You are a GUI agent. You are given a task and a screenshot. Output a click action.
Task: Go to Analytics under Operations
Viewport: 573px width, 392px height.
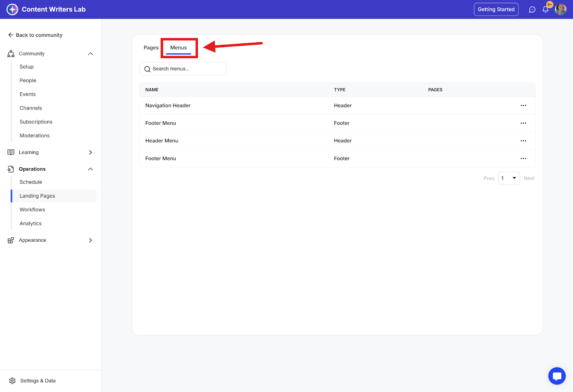click(x=30, y=223)
